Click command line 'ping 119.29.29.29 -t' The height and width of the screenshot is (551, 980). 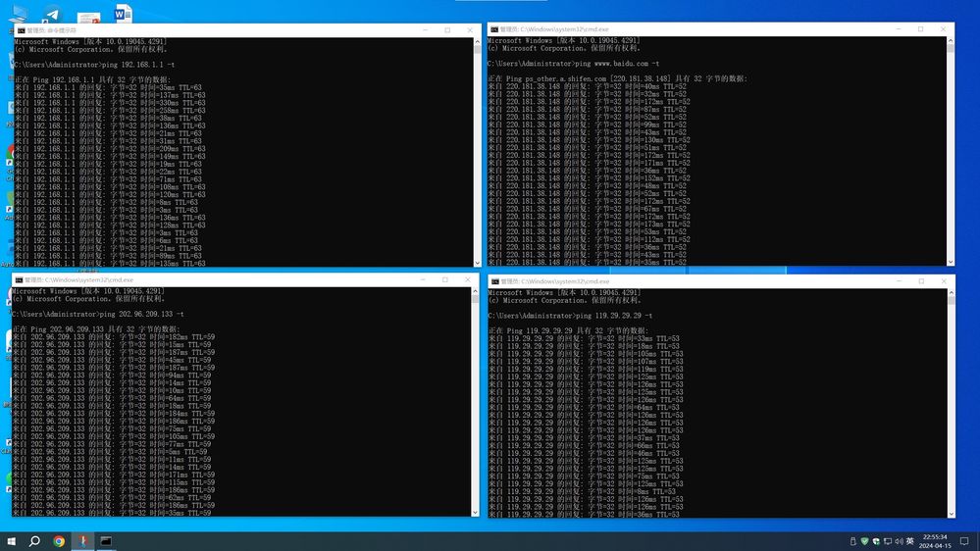(x=614, y=316)
